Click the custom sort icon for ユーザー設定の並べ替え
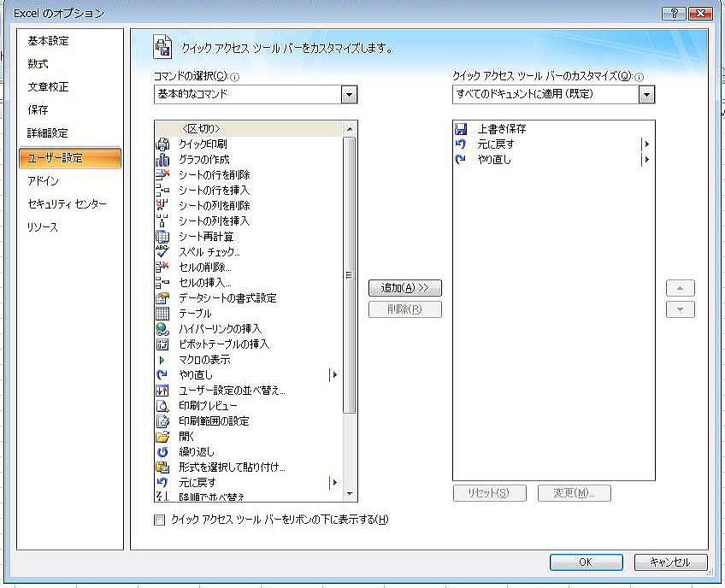 click(162, 391)
